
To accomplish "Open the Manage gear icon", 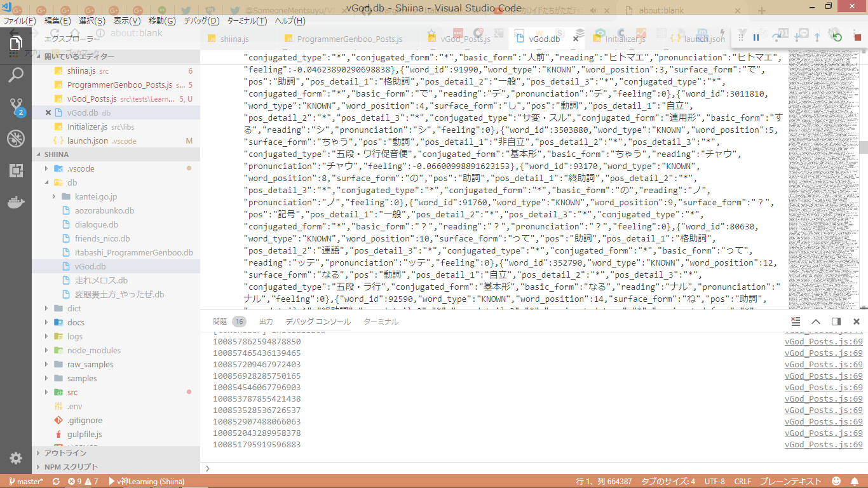I will [x=16, y=458].
